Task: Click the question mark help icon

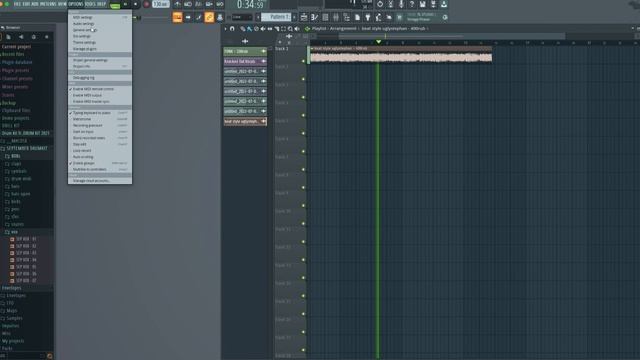Action: pos(412,4)
